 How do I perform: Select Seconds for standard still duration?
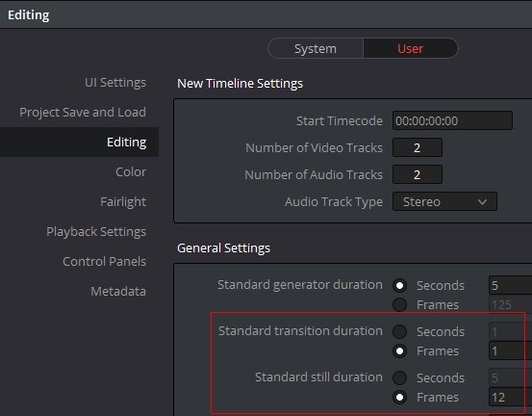pos(399,377)
